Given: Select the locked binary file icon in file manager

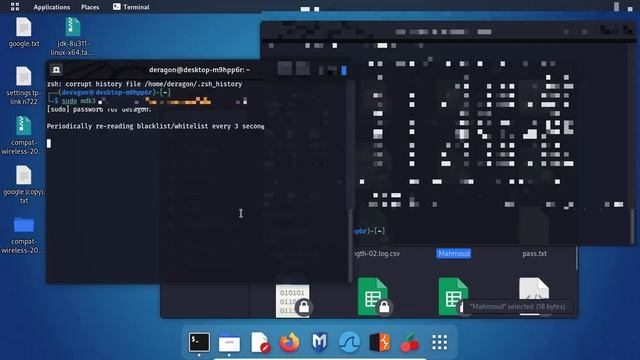Looking at the screenshot, I should (293, 301).
